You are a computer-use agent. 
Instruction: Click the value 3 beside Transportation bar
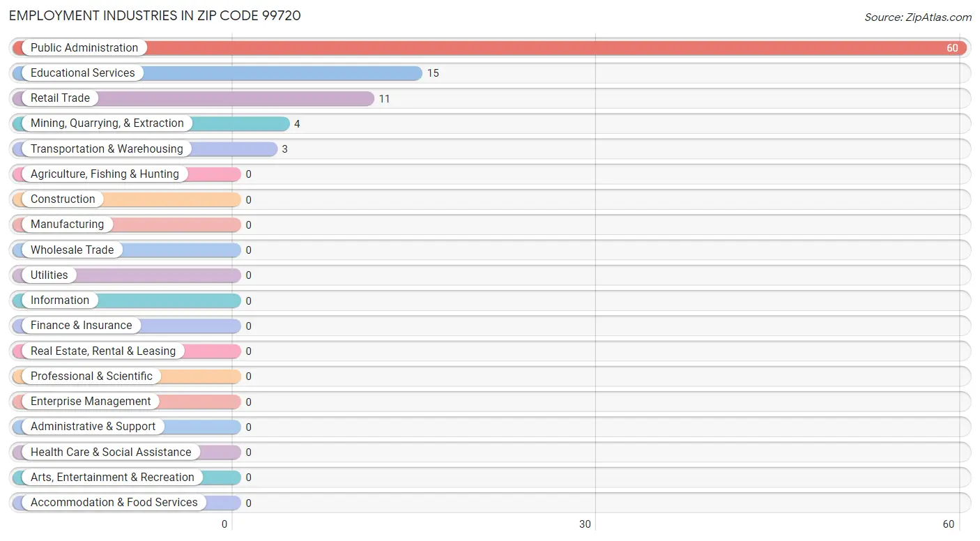coord(285,149)
